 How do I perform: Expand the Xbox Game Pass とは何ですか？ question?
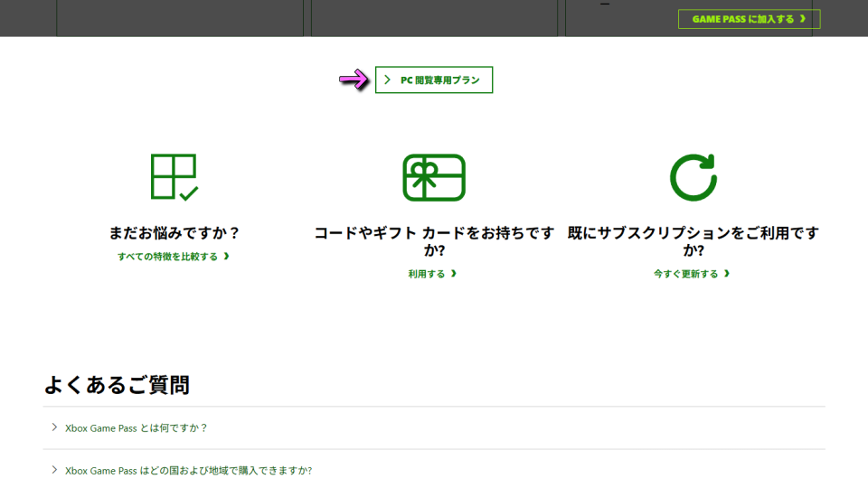[137, 428]
